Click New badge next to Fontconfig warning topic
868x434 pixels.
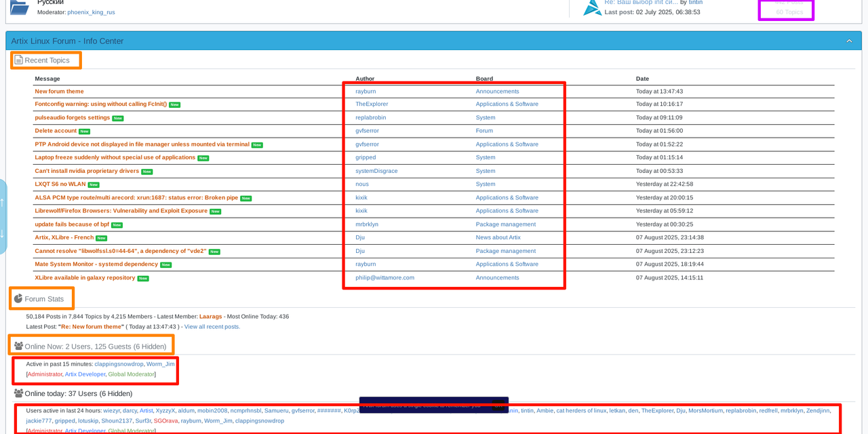[174, 104]
